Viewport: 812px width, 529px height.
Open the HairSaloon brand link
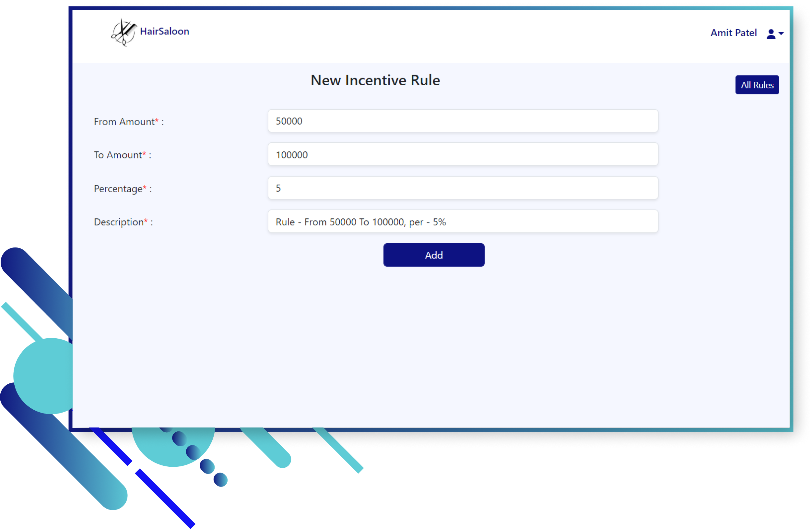(164, 31)
